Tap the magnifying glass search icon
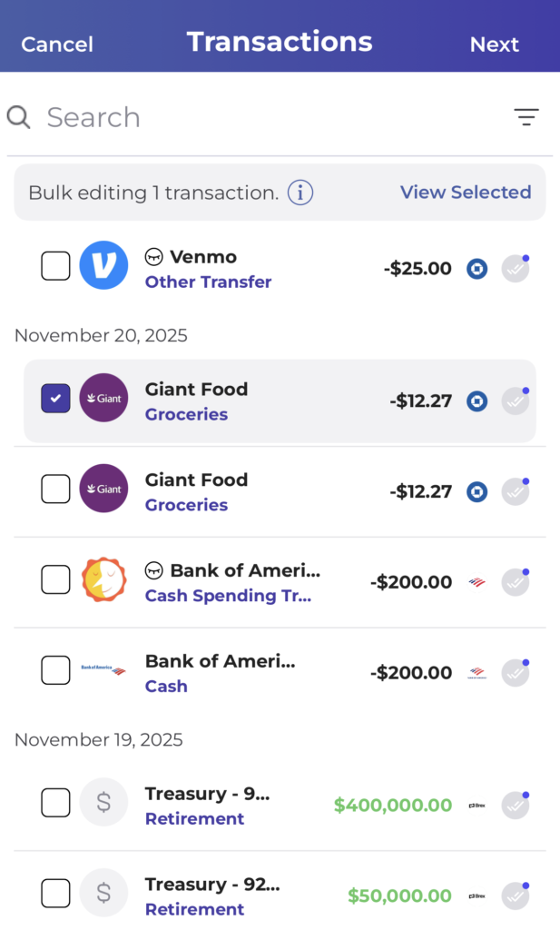Image resolution: width=560 pixels, height=930 pixels. 19,117
